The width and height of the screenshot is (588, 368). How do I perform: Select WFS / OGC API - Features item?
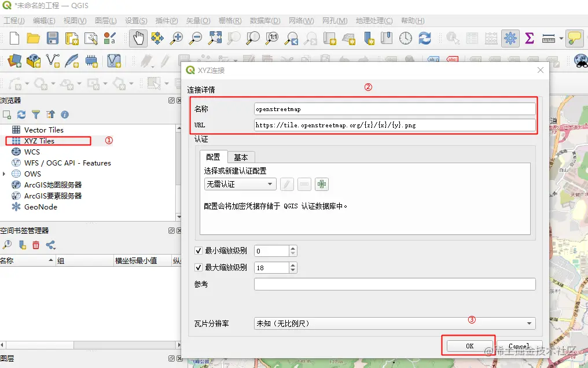pyautogui.click(x=68, y=163)
